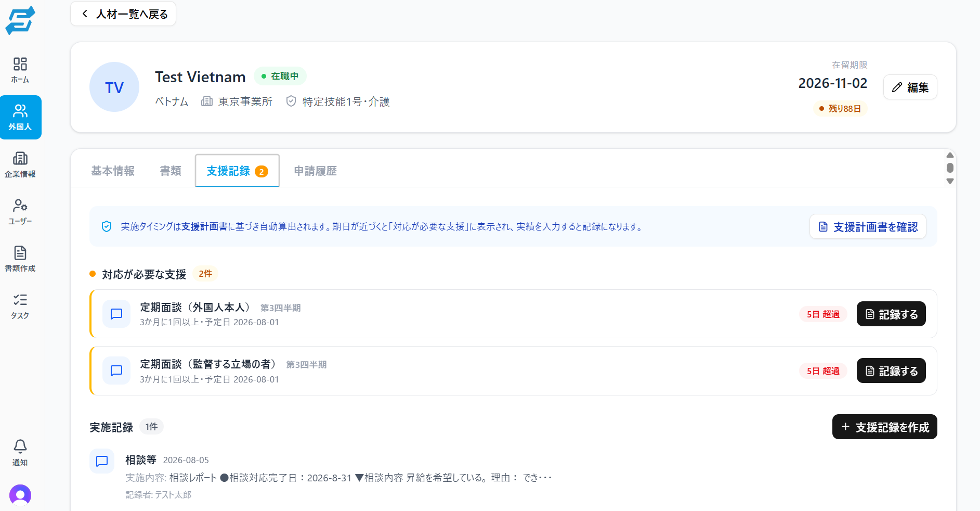Open 書類作成 from the sidebar
This screenshot has width=980, height=511.
click(x=20, y=259)
